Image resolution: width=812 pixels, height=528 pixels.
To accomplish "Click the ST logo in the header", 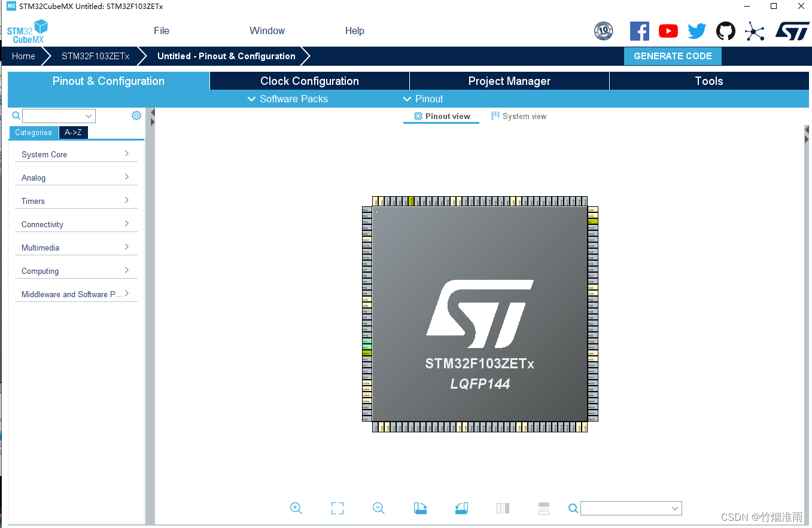I will pos(792,31).
